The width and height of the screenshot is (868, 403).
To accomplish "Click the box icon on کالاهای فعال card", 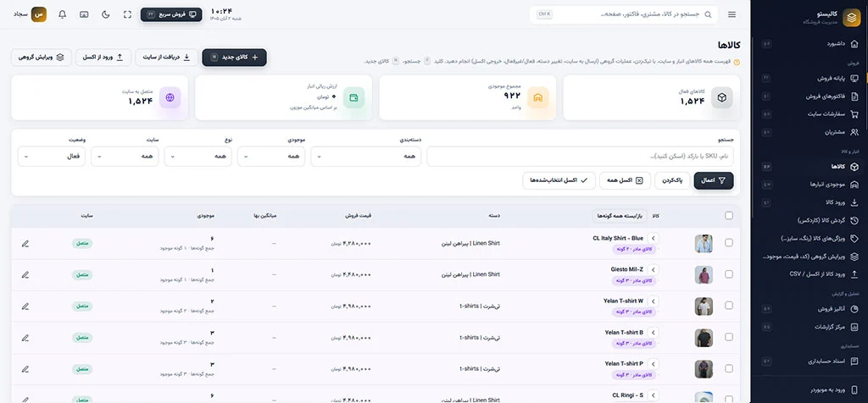I will [x=722, y=98].
